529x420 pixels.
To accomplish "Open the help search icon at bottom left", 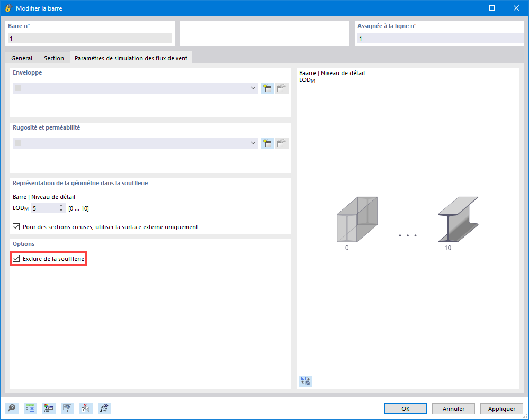I will (12, 408).
